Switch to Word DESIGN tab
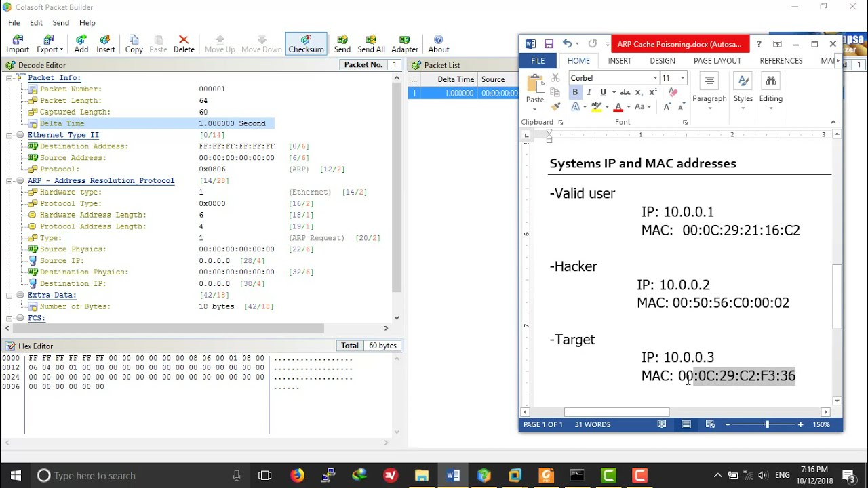Image resolution: width=868 pixels, height=488 pixels. point(663,61)
